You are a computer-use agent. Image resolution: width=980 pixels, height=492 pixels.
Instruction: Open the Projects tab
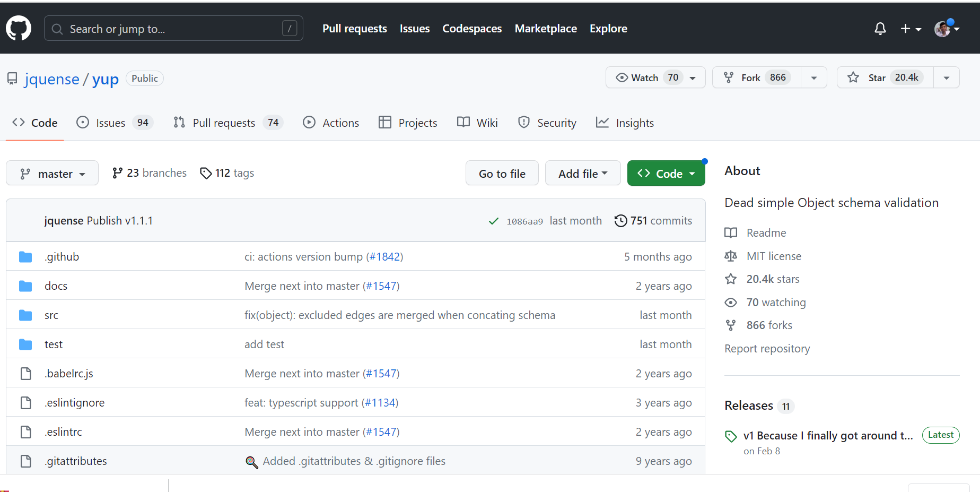coord(408,123)
